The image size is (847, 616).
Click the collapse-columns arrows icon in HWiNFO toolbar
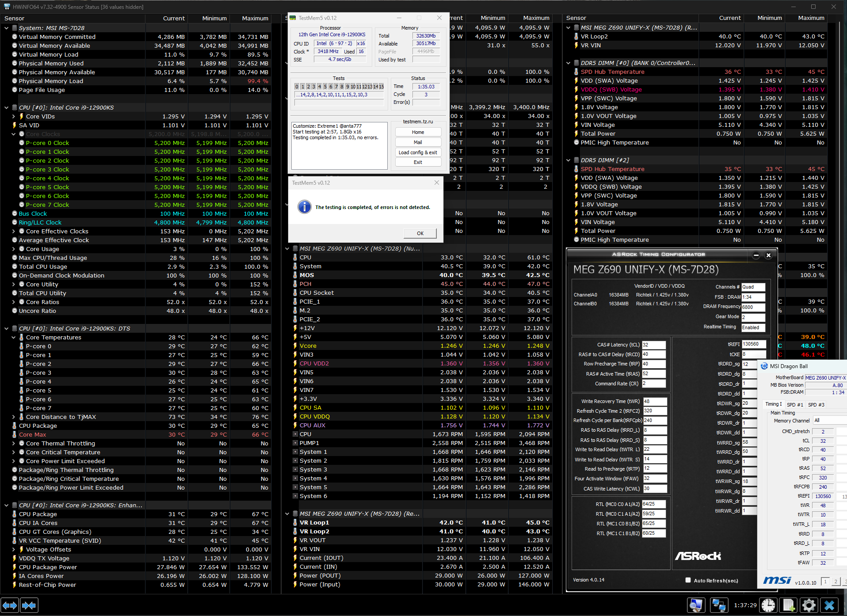click(29, 605)
